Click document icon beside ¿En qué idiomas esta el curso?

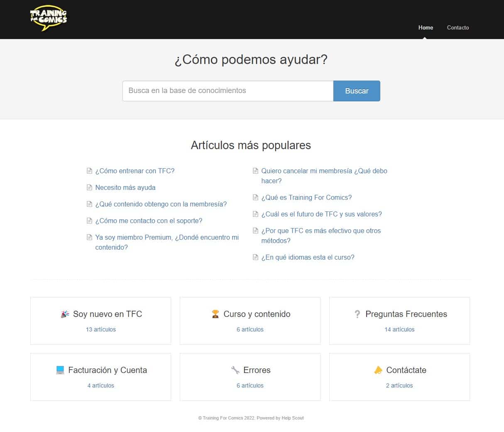pos(255,257)
